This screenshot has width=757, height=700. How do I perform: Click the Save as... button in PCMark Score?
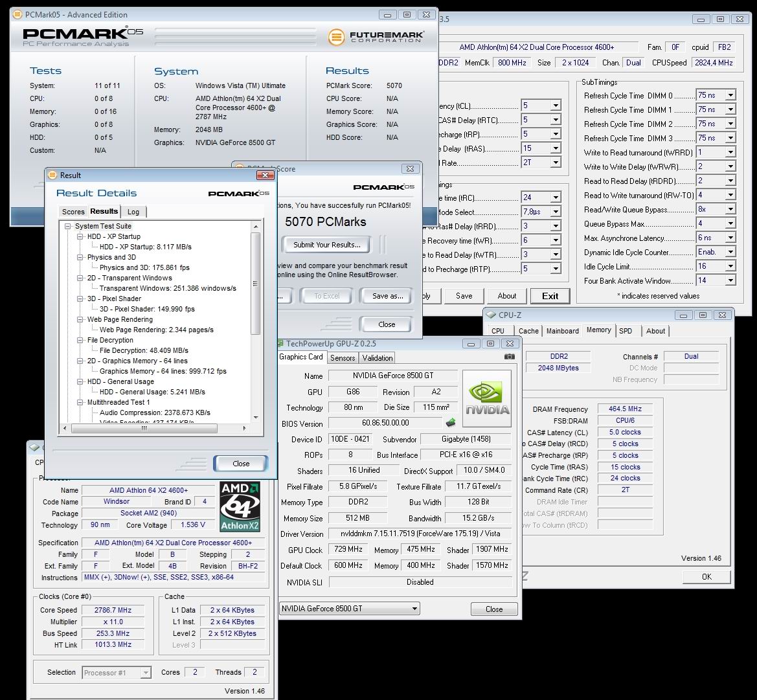[x=388, y=296]
